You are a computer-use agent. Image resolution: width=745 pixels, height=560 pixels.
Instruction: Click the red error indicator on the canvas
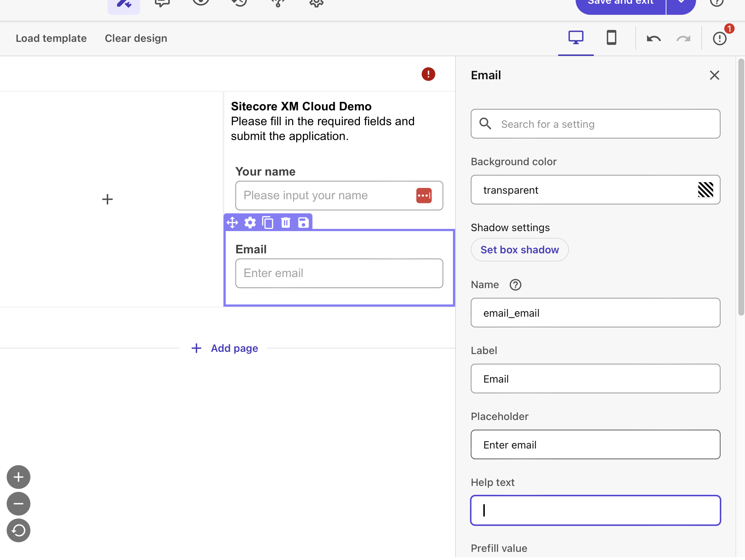428,74
